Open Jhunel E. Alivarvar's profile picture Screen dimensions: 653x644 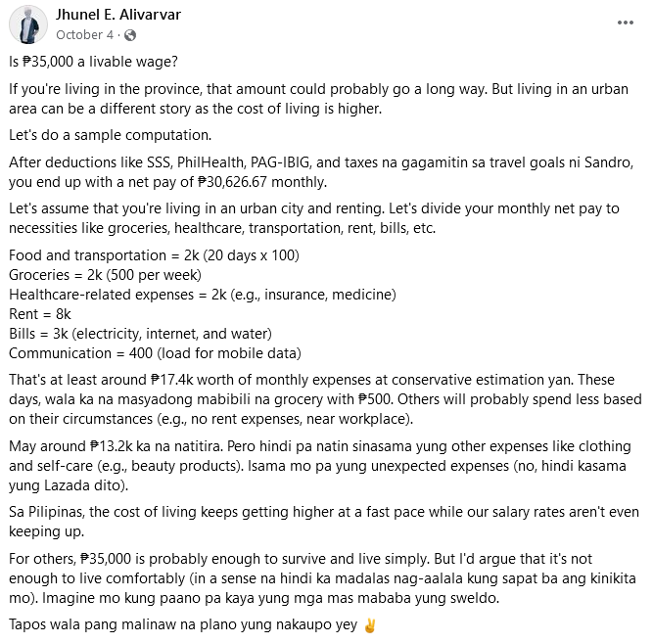[30, 23]
